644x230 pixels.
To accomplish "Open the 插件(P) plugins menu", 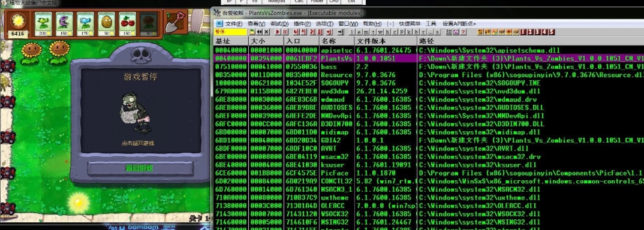I will click(x=302, y=24).
